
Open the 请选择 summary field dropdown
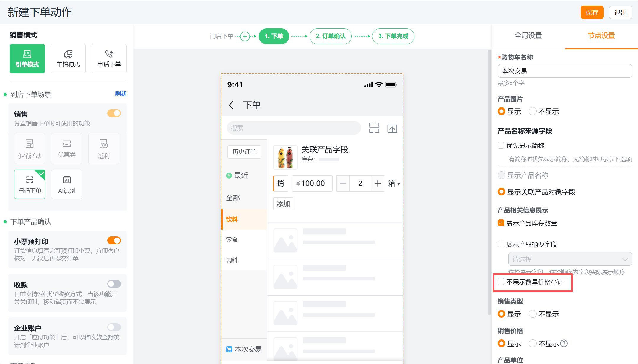click(570, 259)
